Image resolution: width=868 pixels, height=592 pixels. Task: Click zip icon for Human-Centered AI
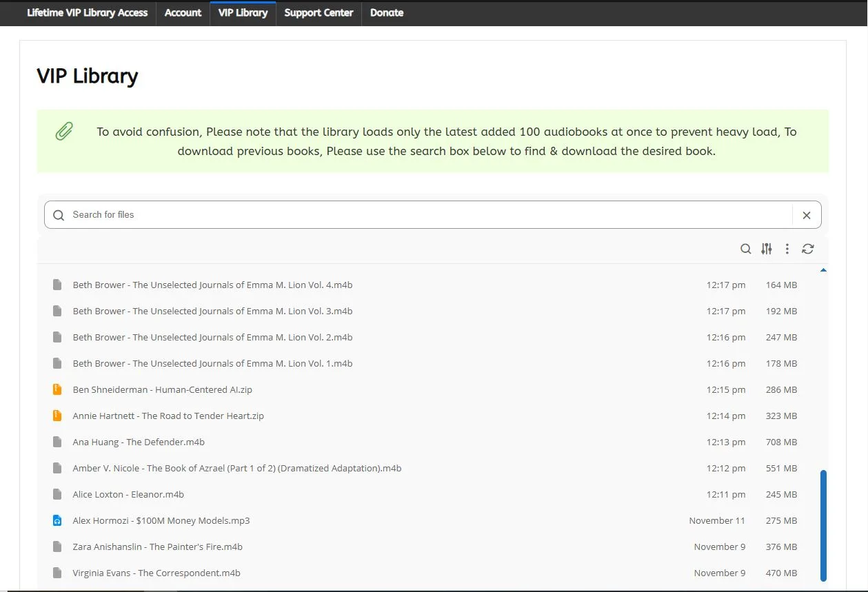[x=57, y=389]
